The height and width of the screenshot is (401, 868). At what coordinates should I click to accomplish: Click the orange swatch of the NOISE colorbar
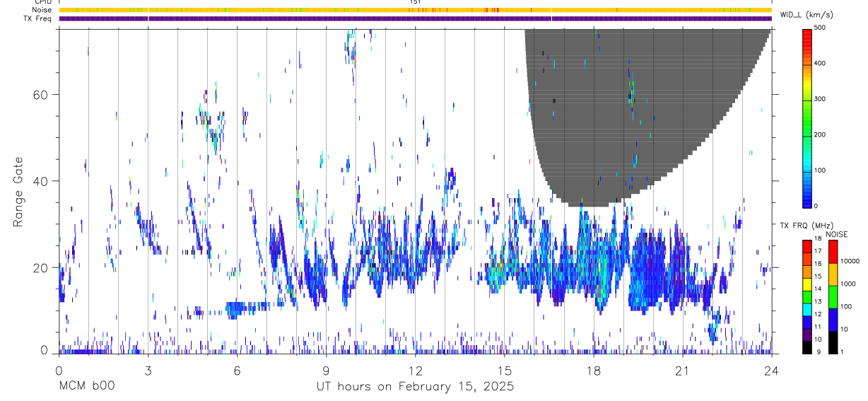832,274
